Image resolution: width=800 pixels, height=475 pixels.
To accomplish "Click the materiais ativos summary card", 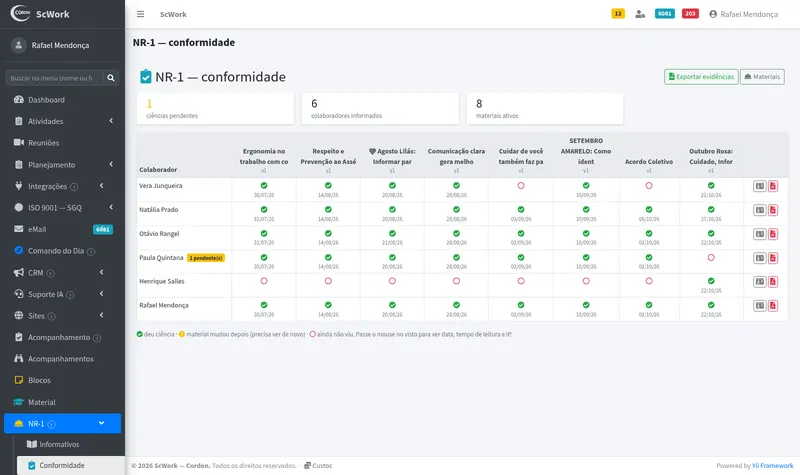I will (545, 109).
